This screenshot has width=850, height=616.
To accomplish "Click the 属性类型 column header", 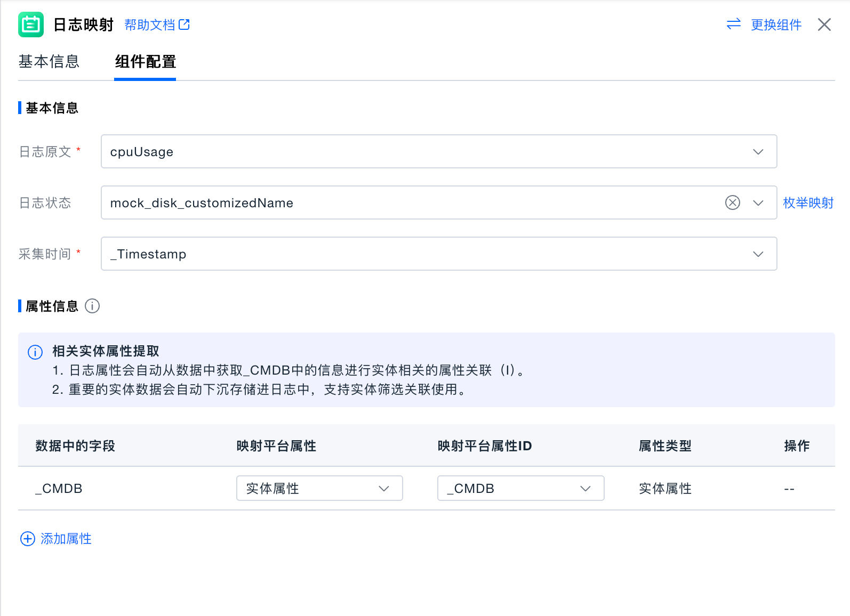I will tap(665, 445).
